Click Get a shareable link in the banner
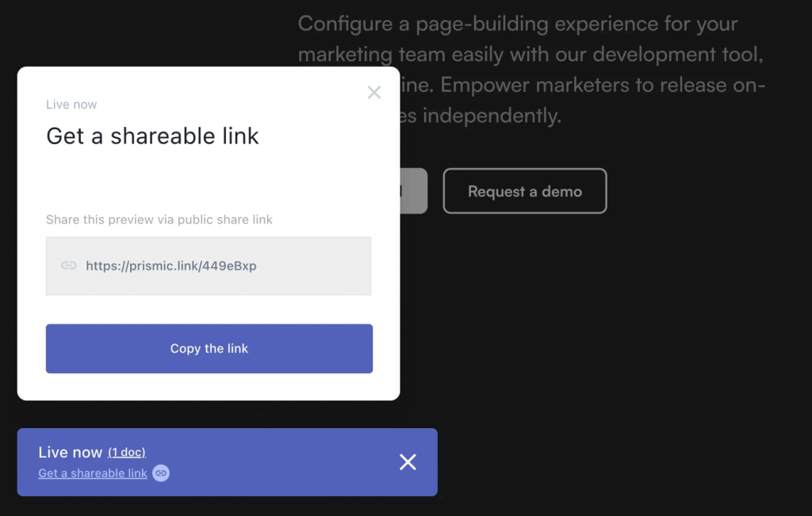The image size is (812, 516). 92,473
